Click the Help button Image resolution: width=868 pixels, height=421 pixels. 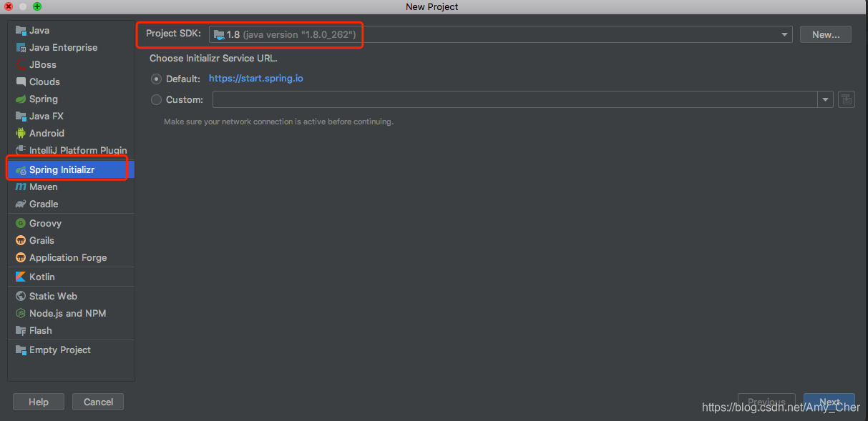point(39,402)
